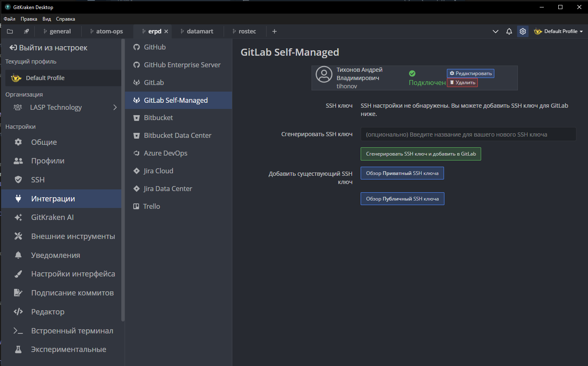
Task: Click Выйти из настроек to exit settings
Action: [x=49, y=48]
